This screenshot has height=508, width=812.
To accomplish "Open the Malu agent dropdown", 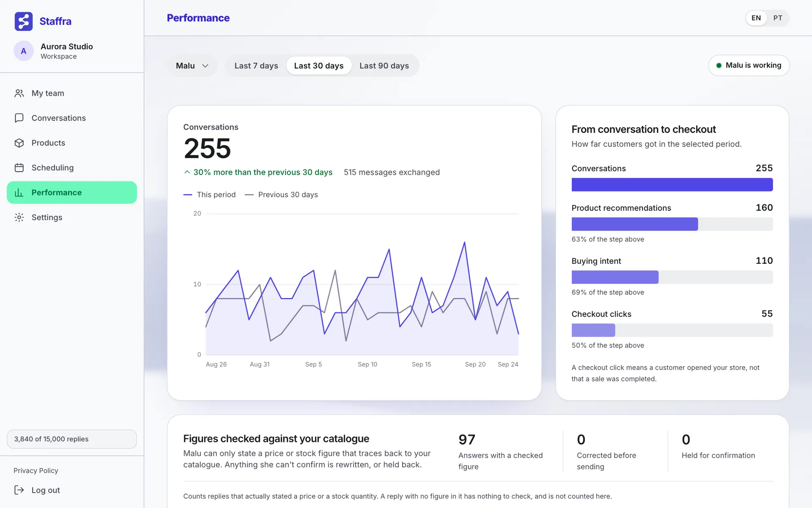I will click(192, 66).
